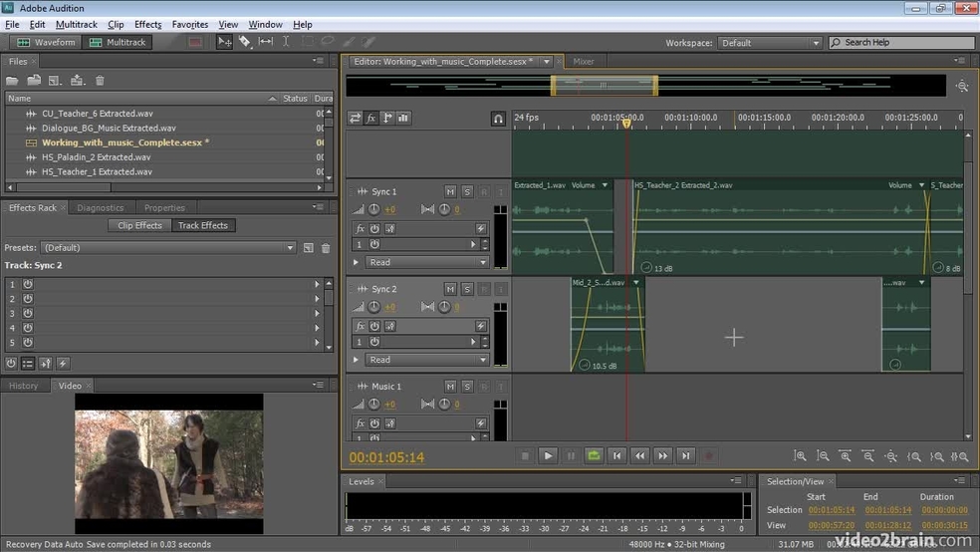The height and width of the screenshot is (552, 980).
Task: Open the Editor session selector dropdown arrow
Action: (x=546, y=61)
